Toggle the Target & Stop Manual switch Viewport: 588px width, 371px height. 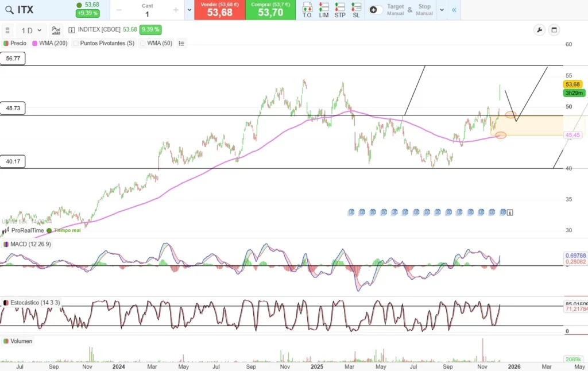(377, 10)
